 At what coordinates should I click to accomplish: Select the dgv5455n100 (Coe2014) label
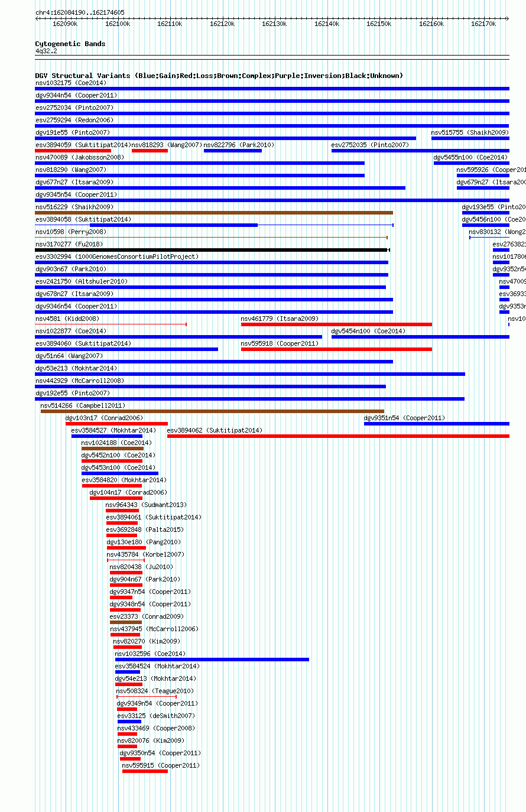pos(470,157)
